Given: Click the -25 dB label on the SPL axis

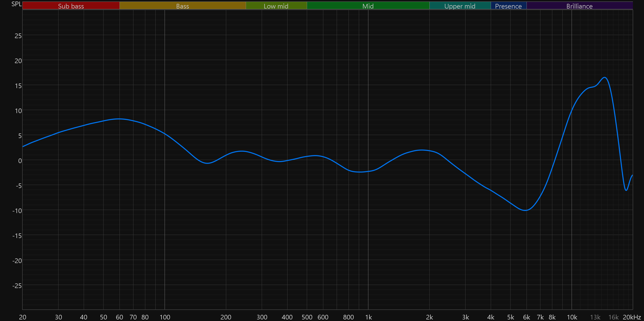Looking at the screenshot, I should [x=17, y=286].
